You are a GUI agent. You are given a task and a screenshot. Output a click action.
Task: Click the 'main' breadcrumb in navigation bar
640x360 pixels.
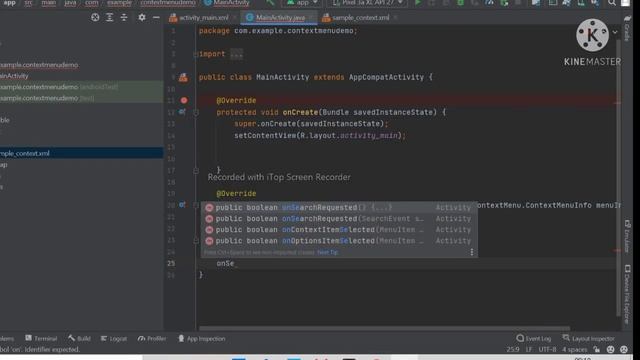(x=49, y=3)
